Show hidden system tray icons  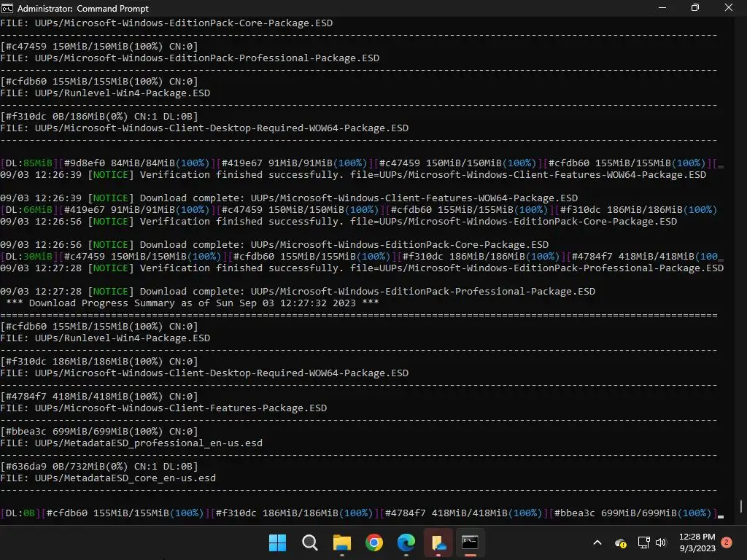(597, 542)
